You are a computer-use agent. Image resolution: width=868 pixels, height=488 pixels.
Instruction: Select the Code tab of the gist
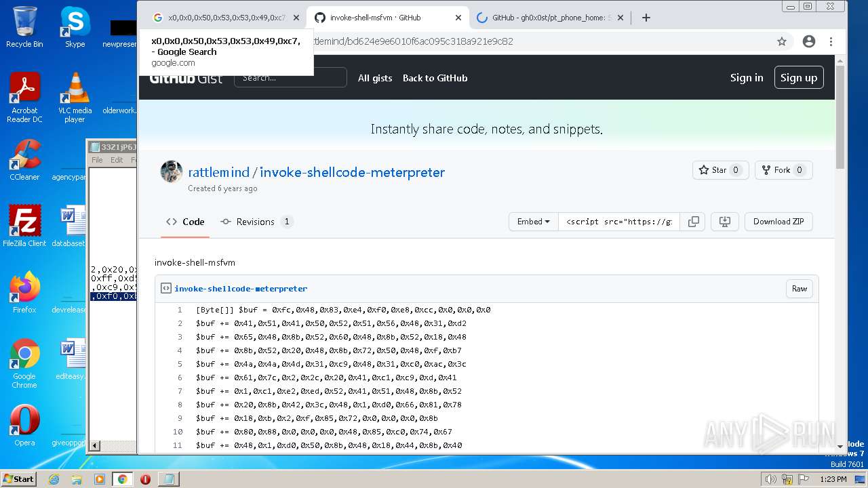click(x=185, y=222)
